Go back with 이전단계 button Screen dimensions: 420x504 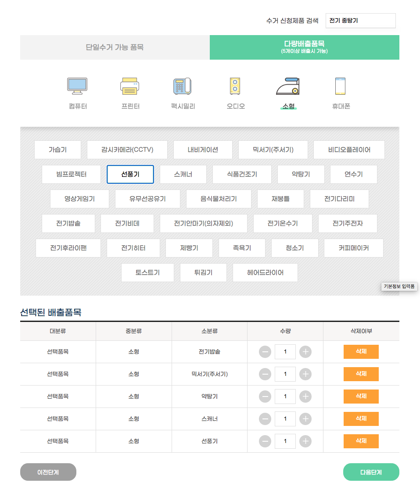48,472
